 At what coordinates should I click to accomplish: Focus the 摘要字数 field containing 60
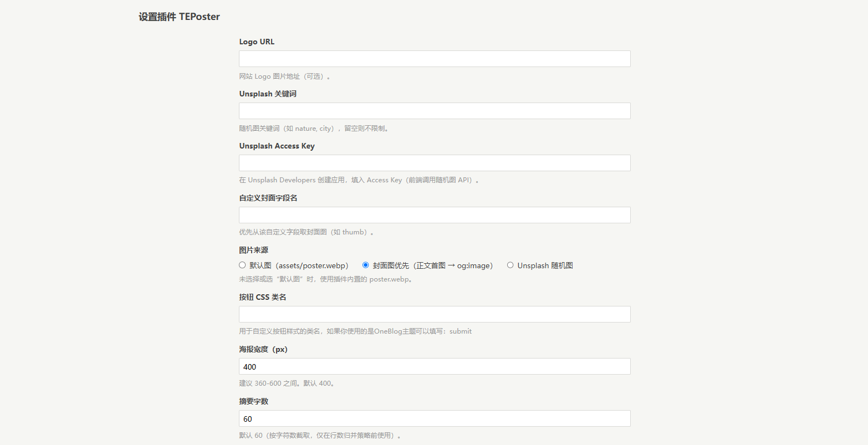click(x=435, y=418)
